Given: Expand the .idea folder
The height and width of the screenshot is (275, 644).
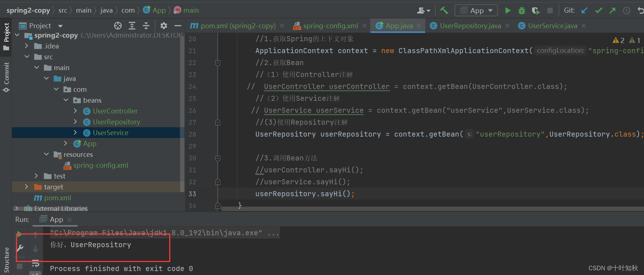Looking at the screenshot, I should point(26,46).
